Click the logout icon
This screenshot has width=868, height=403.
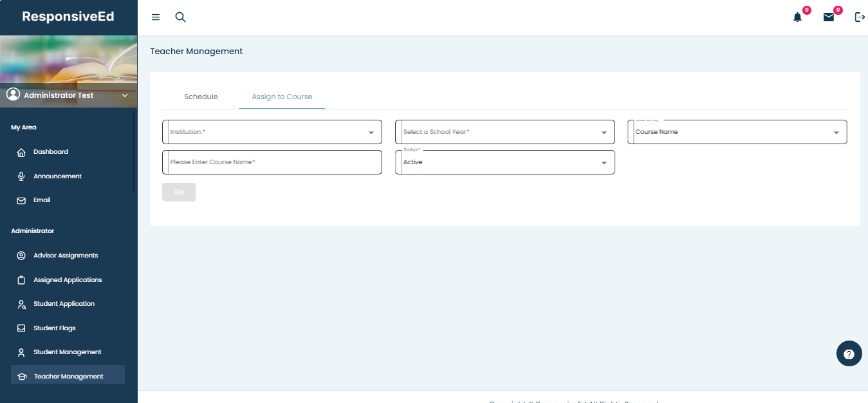pyautogui.click(x=860, y=17)
